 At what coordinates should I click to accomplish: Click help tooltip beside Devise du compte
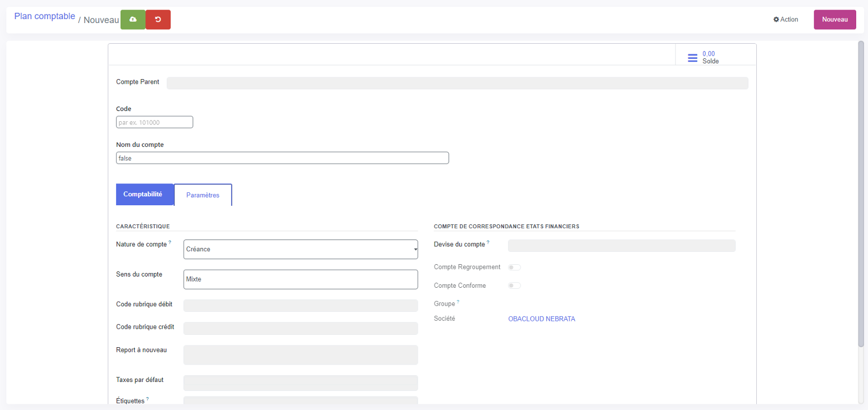pyautogui.click(x=488, y=242)
